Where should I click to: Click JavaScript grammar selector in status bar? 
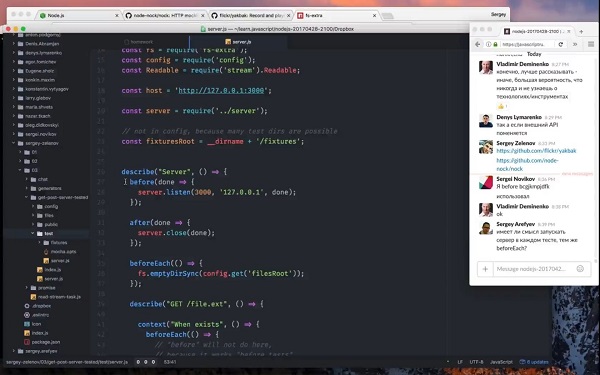pyautogui.click(x=501, y=362)
